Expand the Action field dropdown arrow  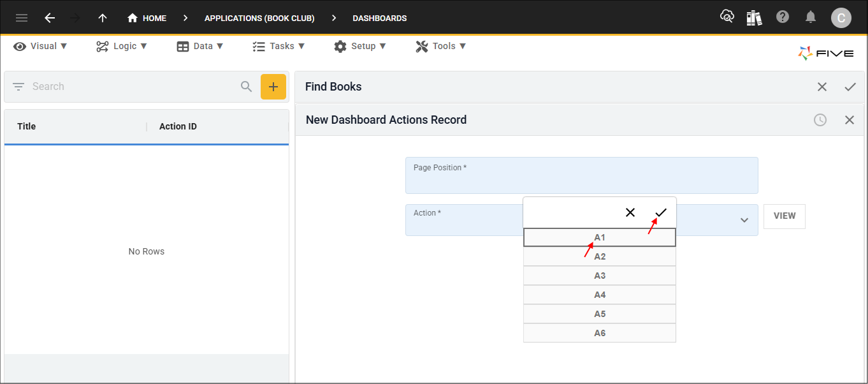click(x=744, y=220)
